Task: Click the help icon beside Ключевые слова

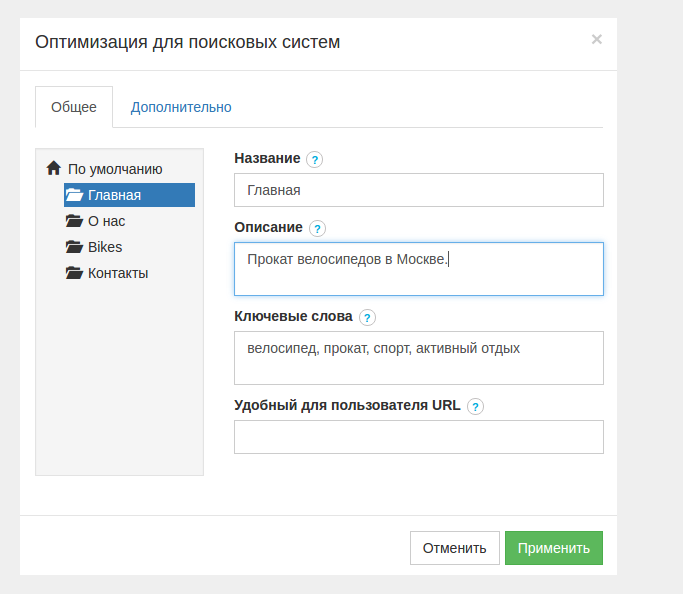Action: coord(367,317)
